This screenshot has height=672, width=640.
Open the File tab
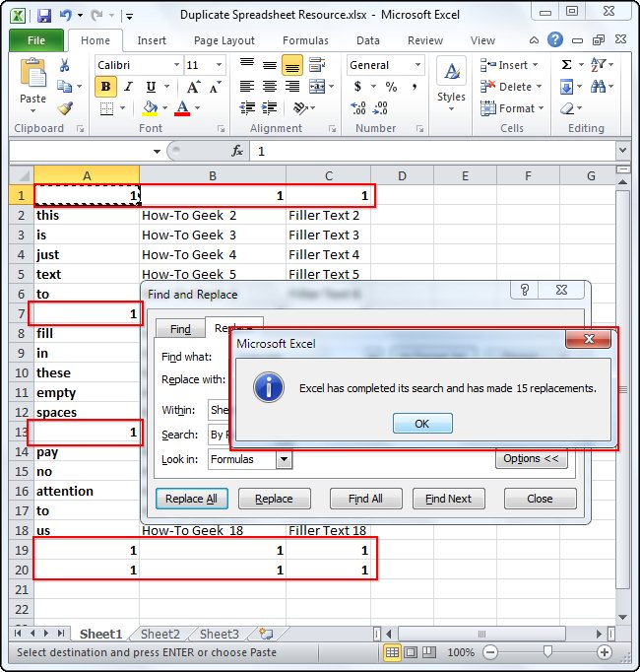pyautogui.click(x=36, y=40)
